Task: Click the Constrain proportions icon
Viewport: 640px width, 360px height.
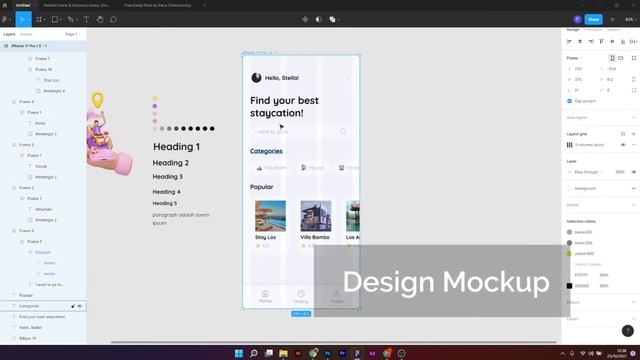Action: click(x=634, y=80)
